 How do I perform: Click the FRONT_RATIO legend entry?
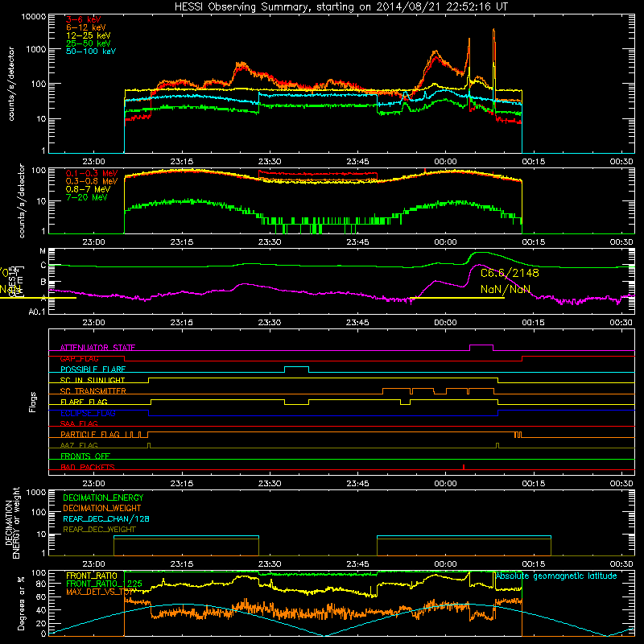[x=92, y=576]
